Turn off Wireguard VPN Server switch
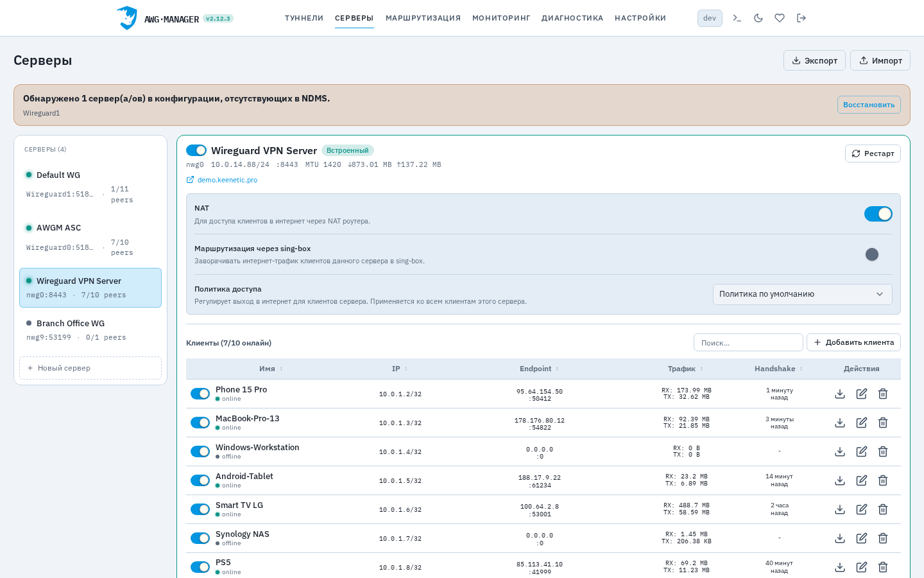 [x=196, y=150]
